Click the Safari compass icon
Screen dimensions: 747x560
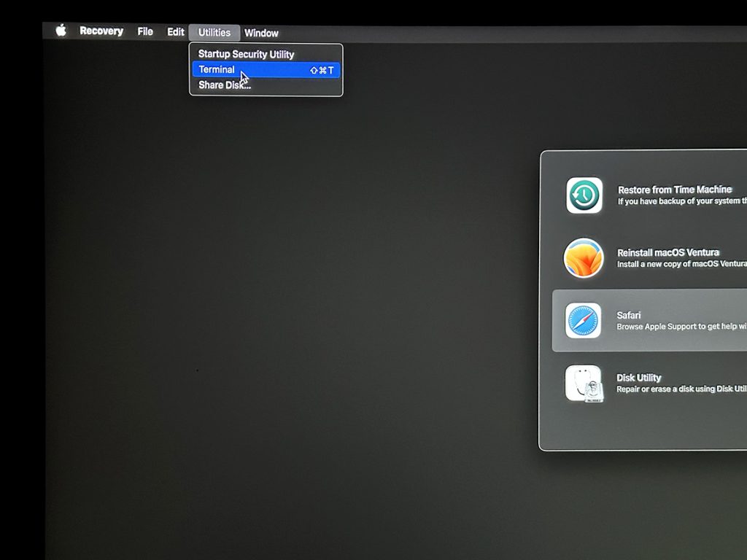tap(584, 321)
